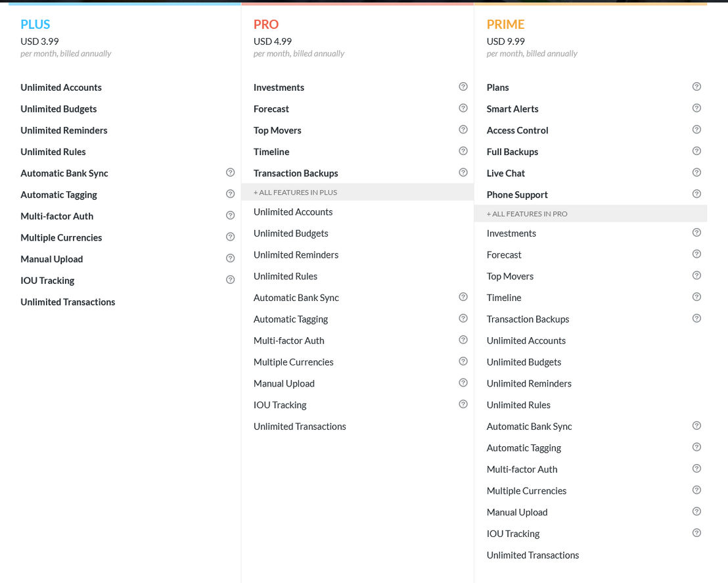Click help icon for Plans in PRIME
This screenshot has height=583, width=728.
tap(696, 86)
